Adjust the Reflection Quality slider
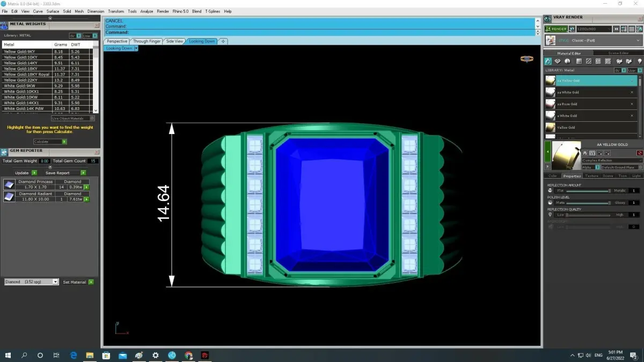Screen dimensions: 644x362 coord(588,215)
